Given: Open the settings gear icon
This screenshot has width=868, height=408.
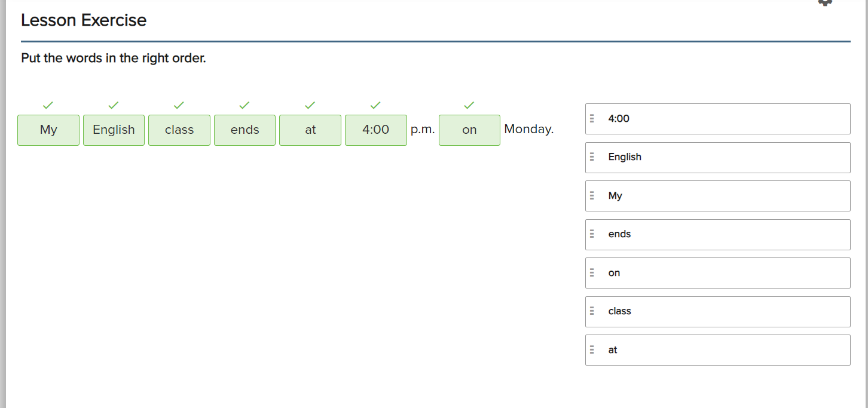Looking at the screenshot, I should point(825,2).
